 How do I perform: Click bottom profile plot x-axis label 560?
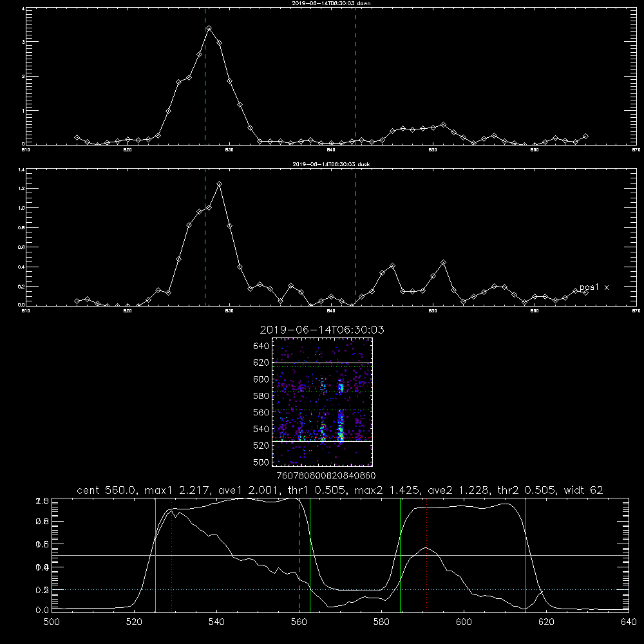tap(299, 622)
